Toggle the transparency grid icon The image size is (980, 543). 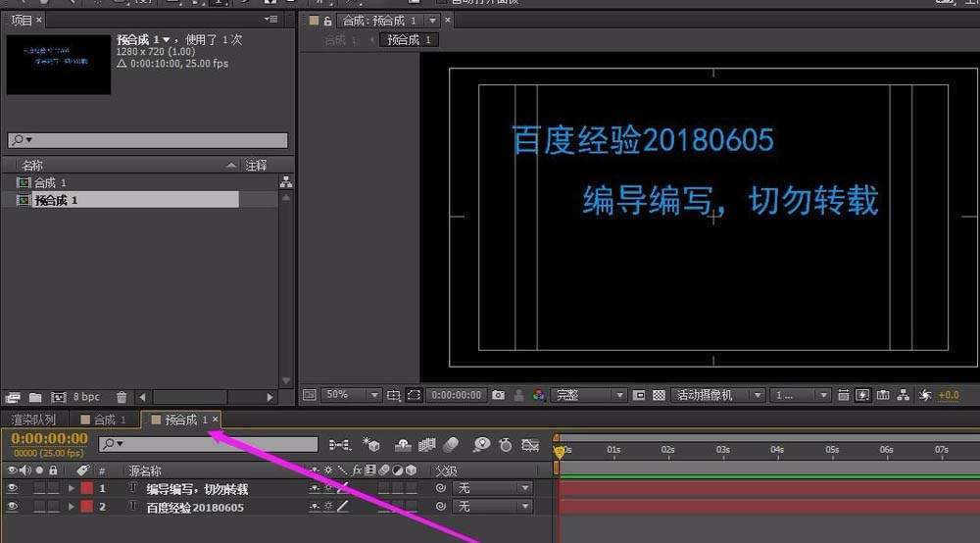(x=659, y=395)
